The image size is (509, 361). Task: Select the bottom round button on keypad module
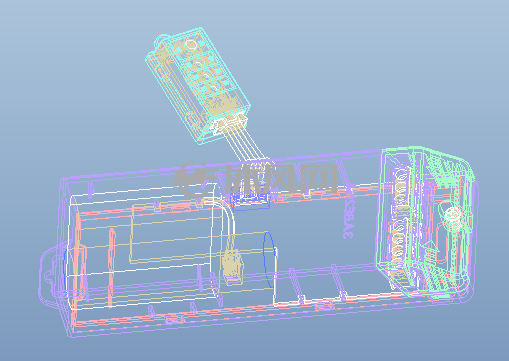pos(214,87)
